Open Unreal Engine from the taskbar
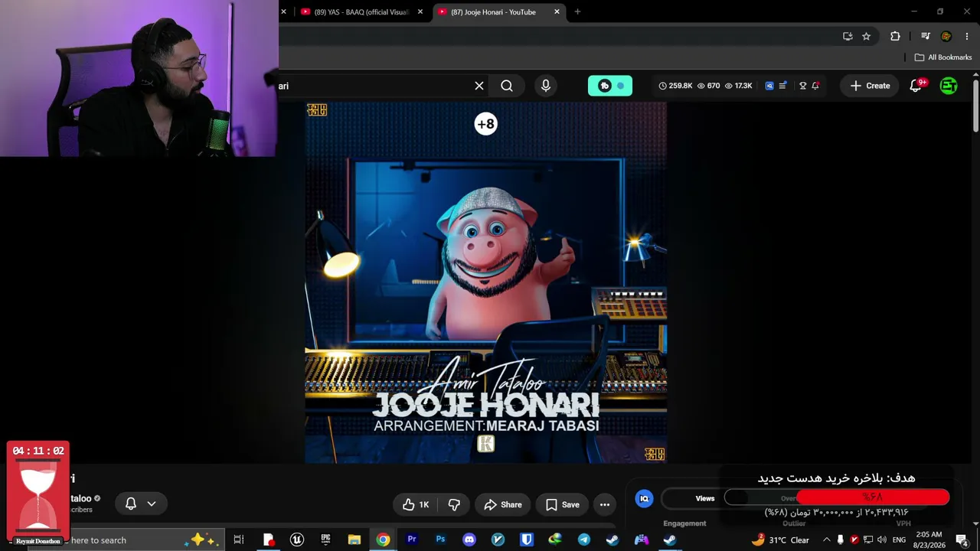980x551 pixels. [297, 540]
